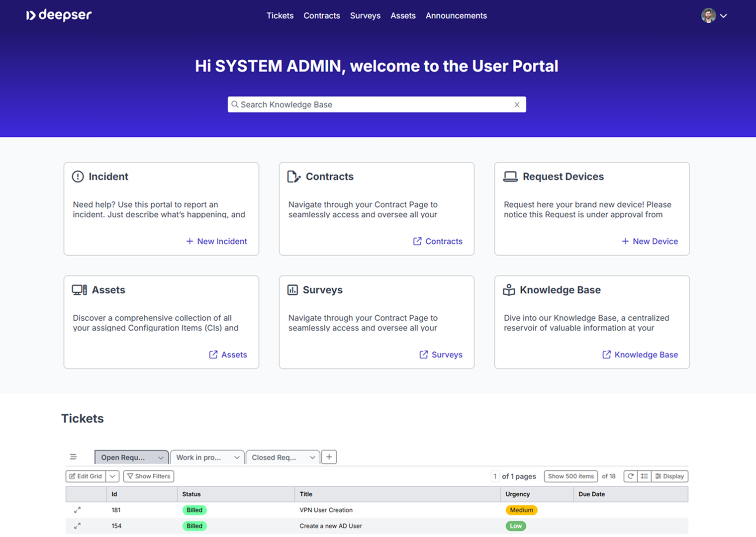Switch to the Work in progress tab
Viewport: 756px width, 537px height.
[199, 457]
